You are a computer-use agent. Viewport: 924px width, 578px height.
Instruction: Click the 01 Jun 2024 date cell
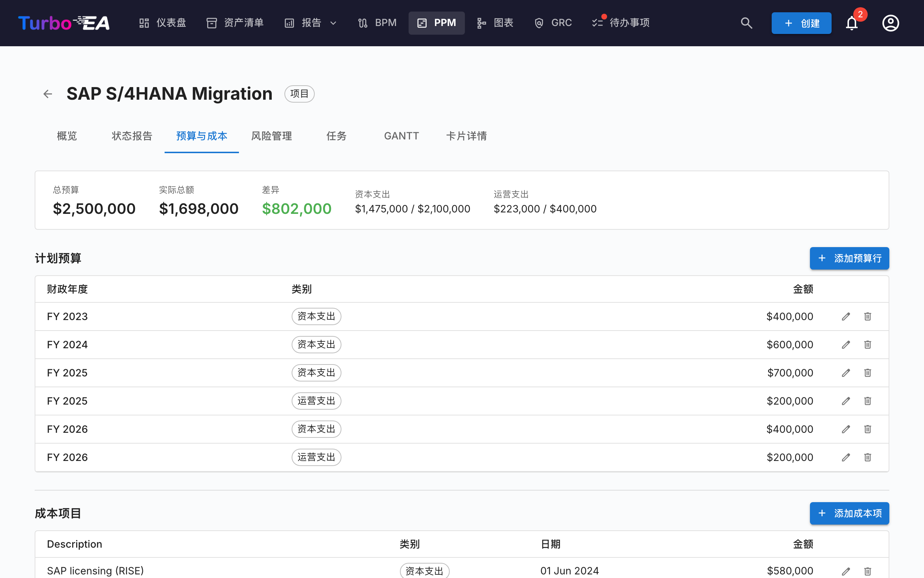(x=570, y=571)
